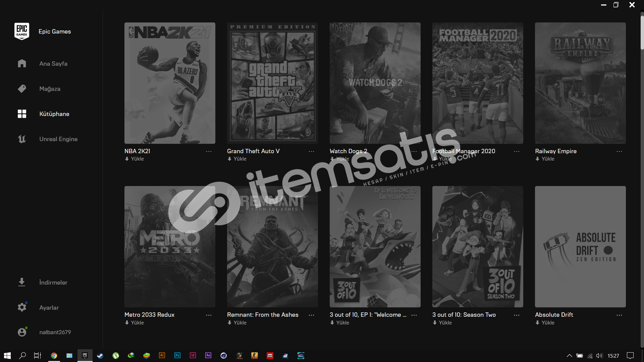
Task: Open the Windows notification center
Action: coord(631,356)
